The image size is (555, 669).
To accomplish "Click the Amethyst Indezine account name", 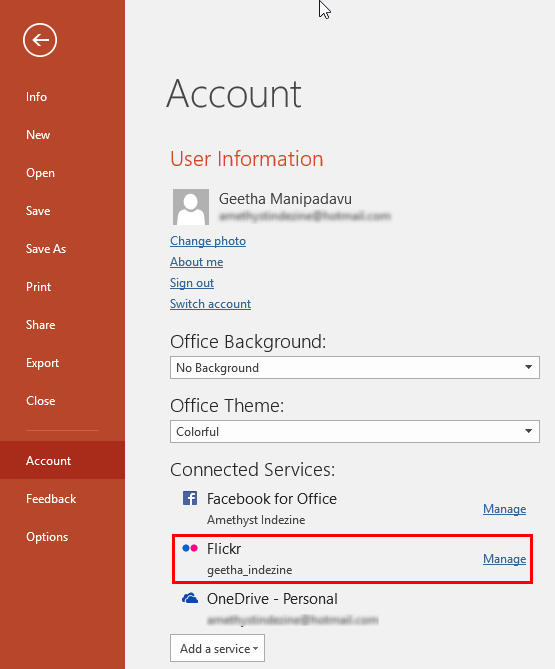I will 256,520.
